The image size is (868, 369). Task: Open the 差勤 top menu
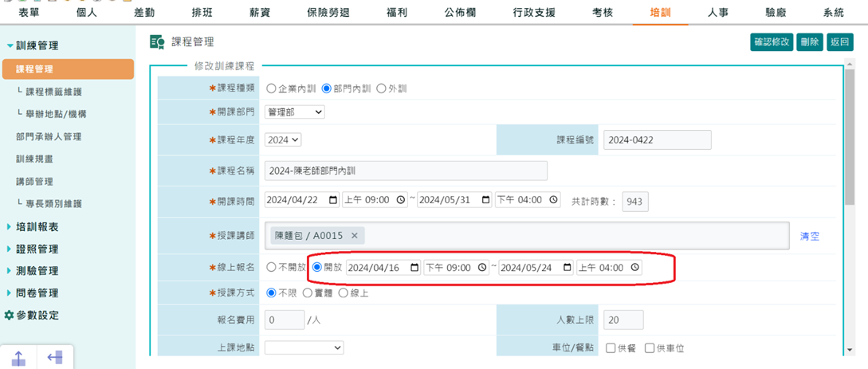144,12
